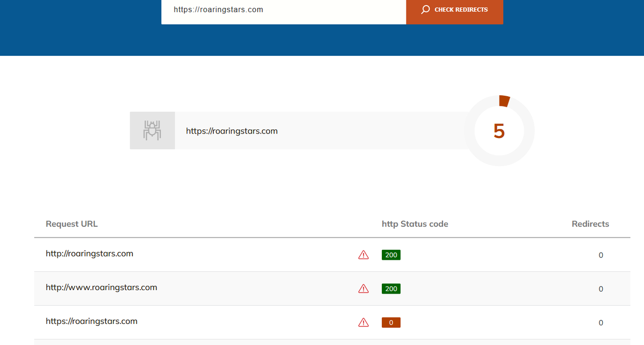Click the magnifier icon in CHECK REDIRECTS
This screenshot has width=644, height=345.
pos(426,10)
